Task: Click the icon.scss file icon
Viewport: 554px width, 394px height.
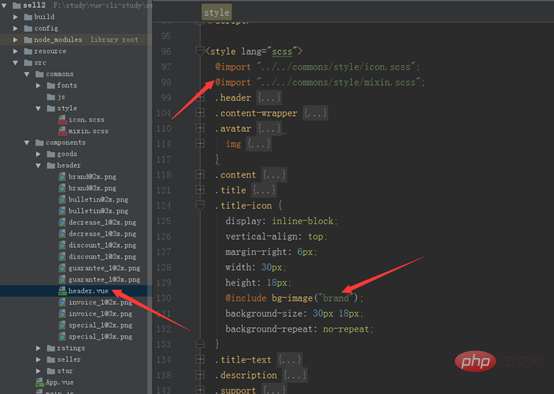Action: [x=63, y=120]
